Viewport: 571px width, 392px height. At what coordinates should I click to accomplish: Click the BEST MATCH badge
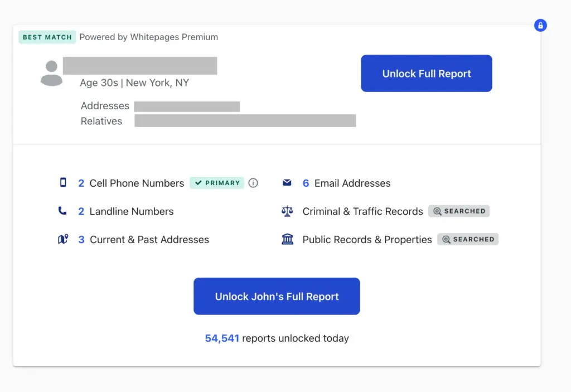click(47, 37)
